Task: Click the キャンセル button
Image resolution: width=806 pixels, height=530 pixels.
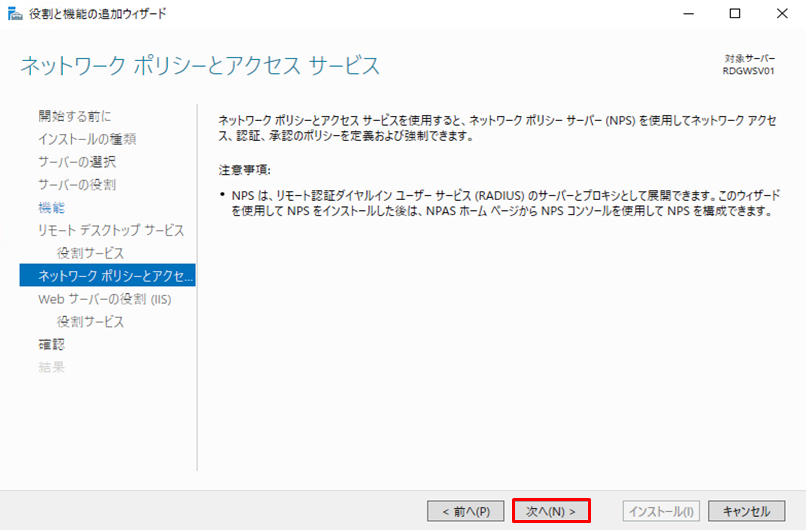Action: pyautogui.click(x=746, y=511)
